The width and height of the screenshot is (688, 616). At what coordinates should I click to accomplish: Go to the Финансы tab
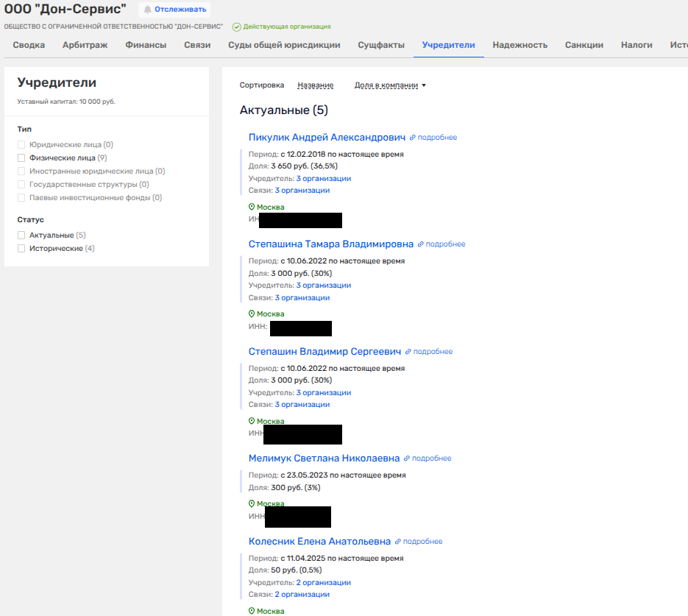pyautogui.click(x=146, y=45)
